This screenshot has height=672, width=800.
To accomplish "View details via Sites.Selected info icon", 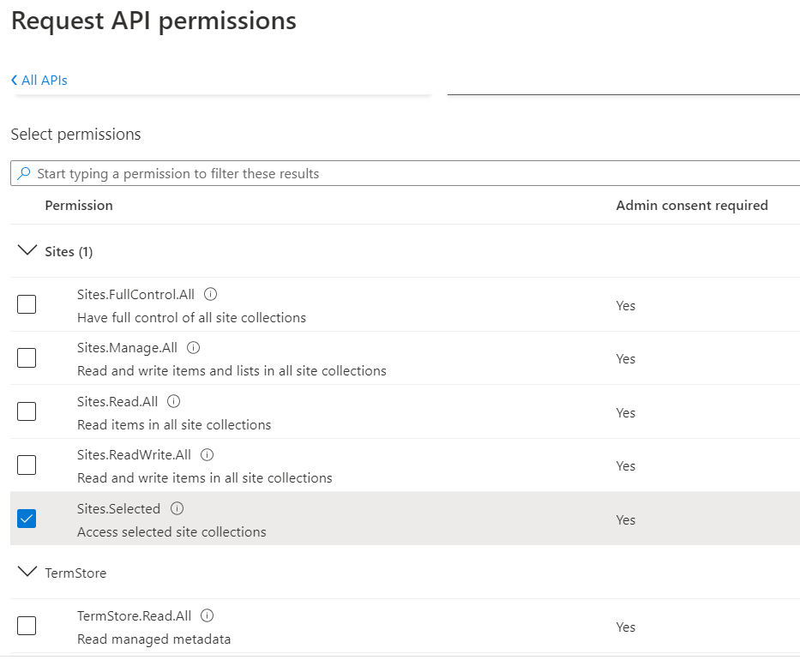I will (177, 508).
